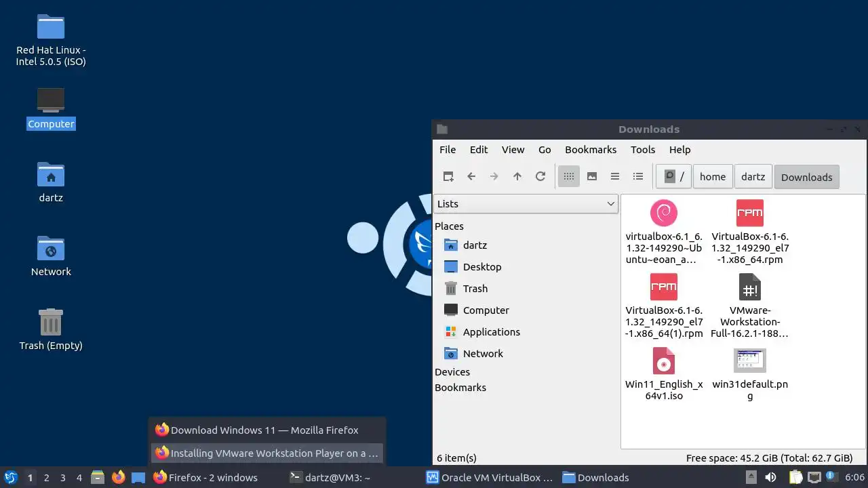Select VirtualBox-6.1 el7-1.x86_64.rpm file
The width and height of the screenshot is (868, 488).
coord(750,232)
